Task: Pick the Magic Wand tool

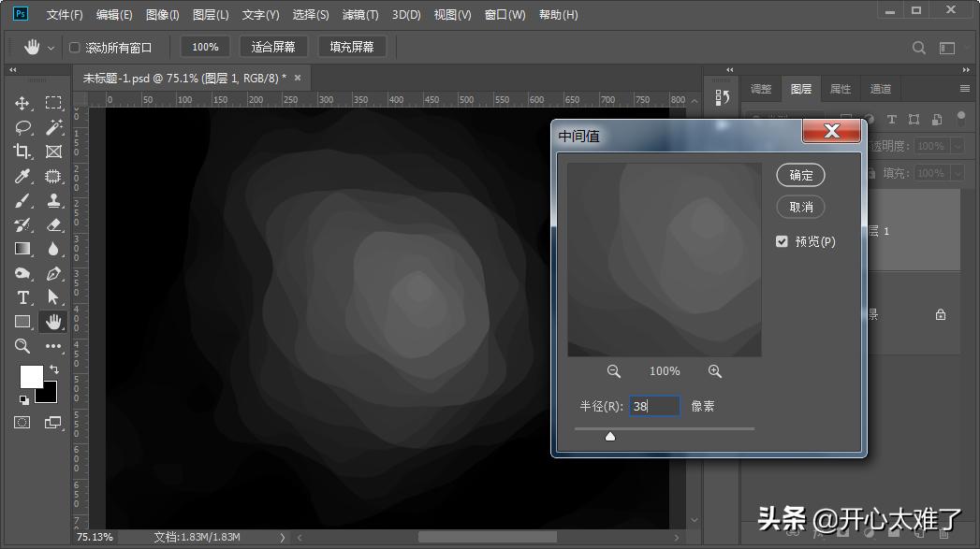Action: [x=53, y=127]
